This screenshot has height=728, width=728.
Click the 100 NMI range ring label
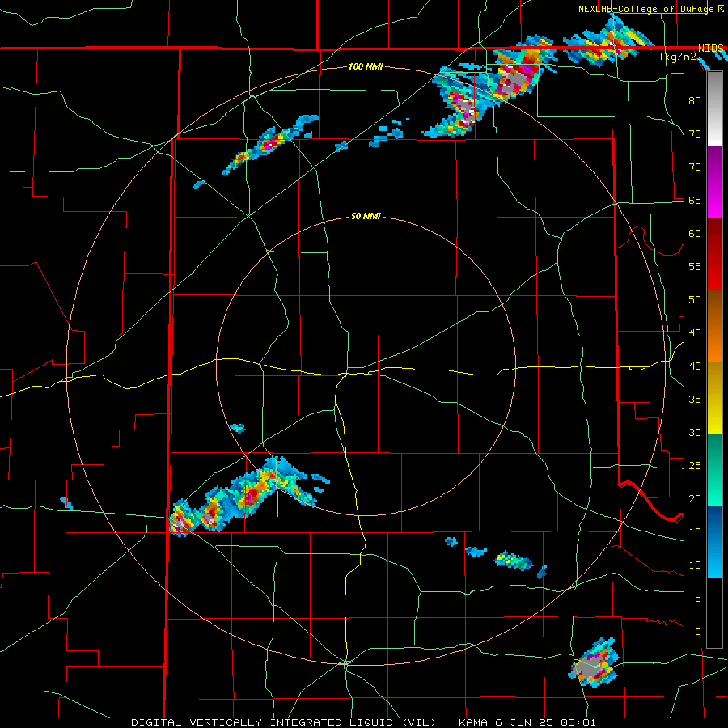pyautogui.click(x=366, y=66)
